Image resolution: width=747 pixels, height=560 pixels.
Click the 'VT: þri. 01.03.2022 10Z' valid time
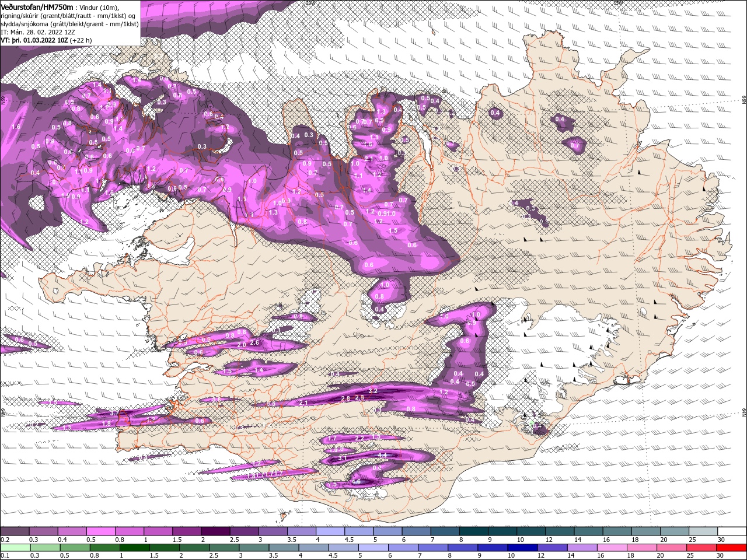[34, 41]
